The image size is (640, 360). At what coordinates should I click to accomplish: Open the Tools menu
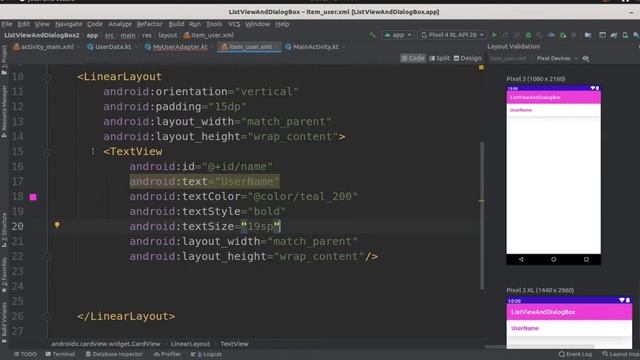coord(214,24)
